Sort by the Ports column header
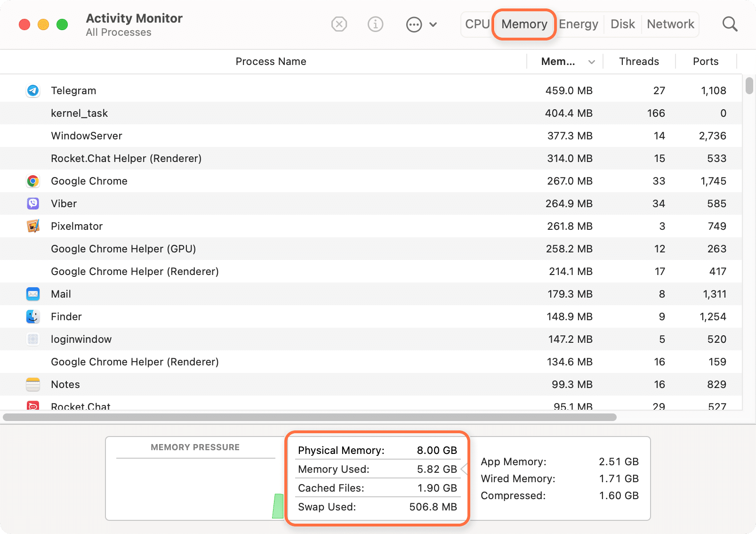 (706, 62)
